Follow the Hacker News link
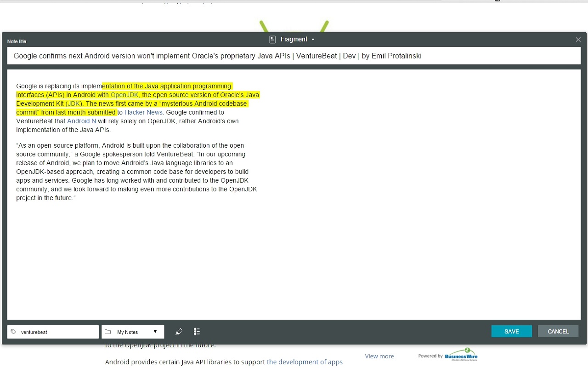 pyautogui.click(x=143, y=112)
